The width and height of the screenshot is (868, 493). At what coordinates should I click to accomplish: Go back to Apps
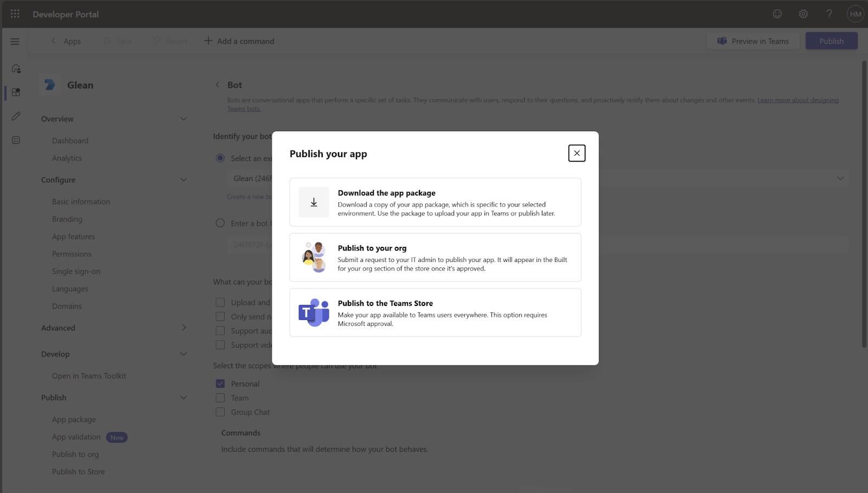click(66, 41)
